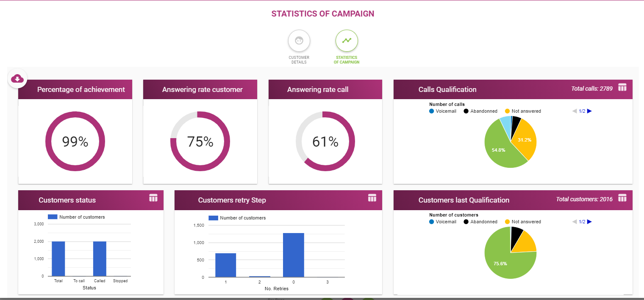Image resolution: width=644 pixels, height=300 pixels.
Task: Click the 61% answering rate call donut
Action: coord(325,142)
